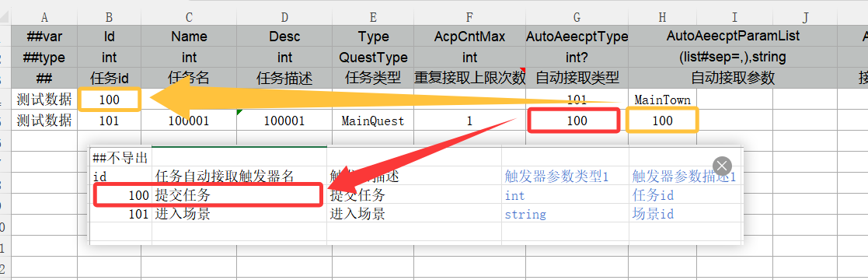
Task: Select column E header
Action: [x=373, y=18]
